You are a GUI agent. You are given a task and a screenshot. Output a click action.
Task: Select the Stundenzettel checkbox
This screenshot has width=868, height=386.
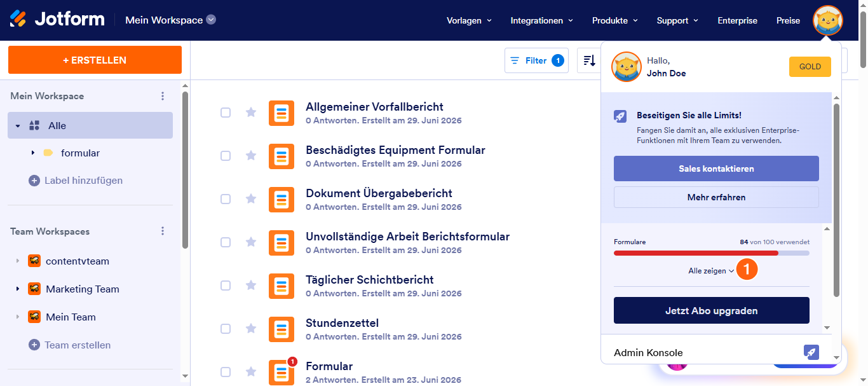click(226, 329)
